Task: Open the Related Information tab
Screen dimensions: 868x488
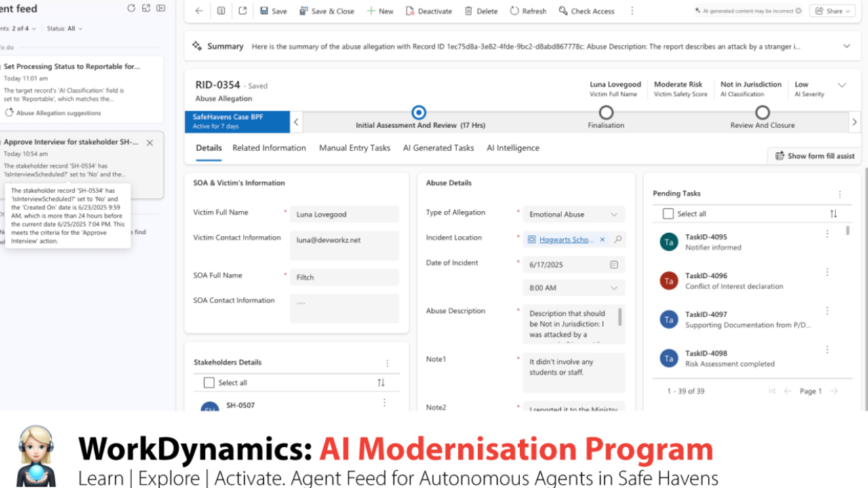Action: pos(269,148)
